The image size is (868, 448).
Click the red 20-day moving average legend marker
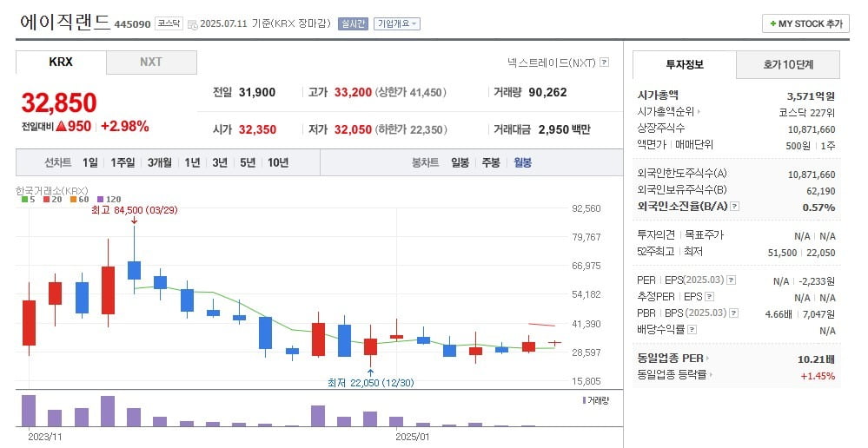[47, 199]
